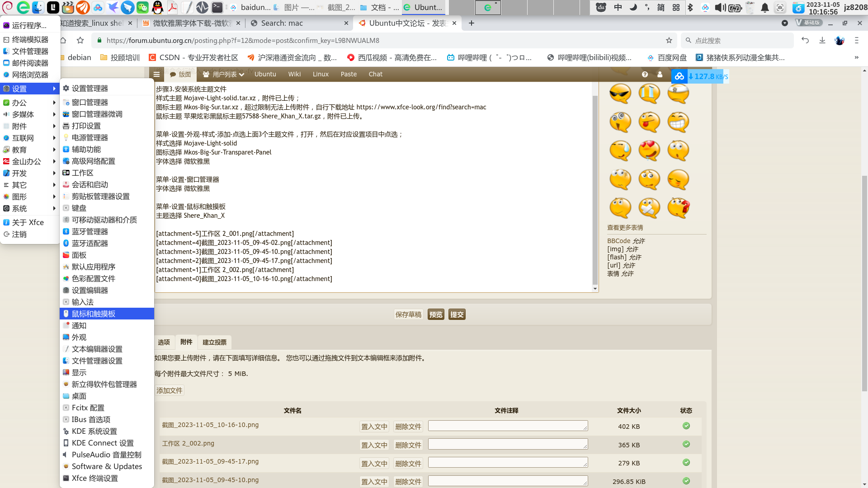Open WeChat from the top panel

pyautogui.click(x=142, y=7)
